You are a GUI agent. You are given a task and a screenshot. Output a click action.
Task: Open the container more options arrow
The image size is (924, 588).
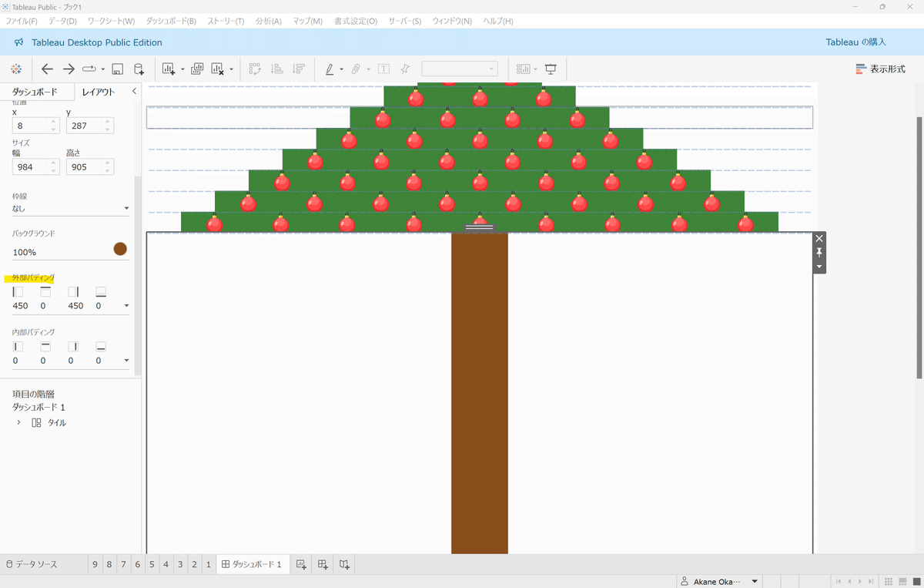point(819,267)
